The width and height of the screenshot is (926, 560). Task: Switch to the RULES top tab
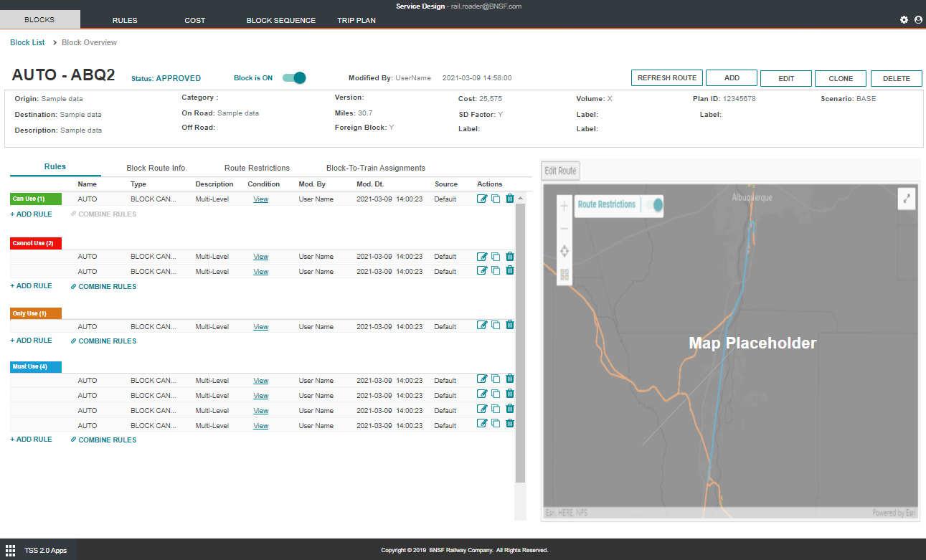(x=125, y=20)
